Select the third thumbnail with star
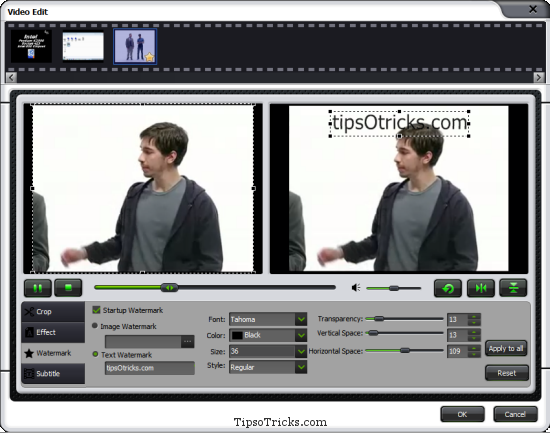Image resolution: width=550 pixels, height=433 pixels. click(x=135, y=46)
